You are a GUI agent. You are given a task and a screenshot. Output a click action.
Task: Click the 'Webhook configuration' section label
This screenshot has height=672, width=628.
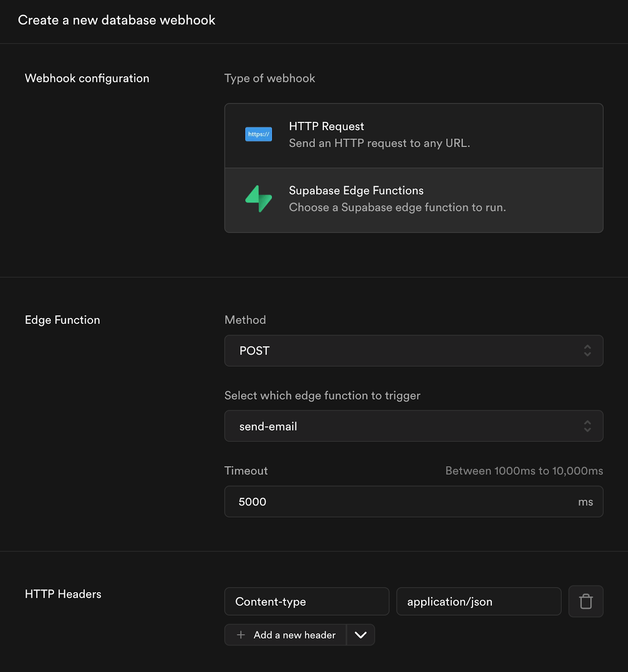[87, 79]
